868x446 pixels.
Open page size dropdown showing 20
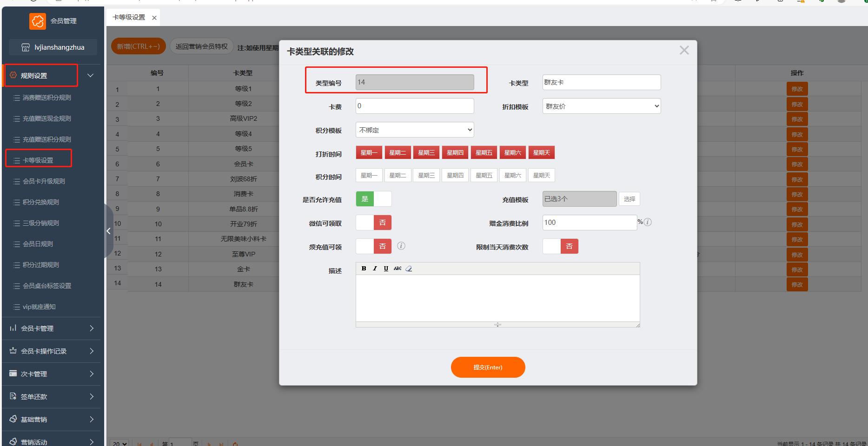(x=120, y=443)
